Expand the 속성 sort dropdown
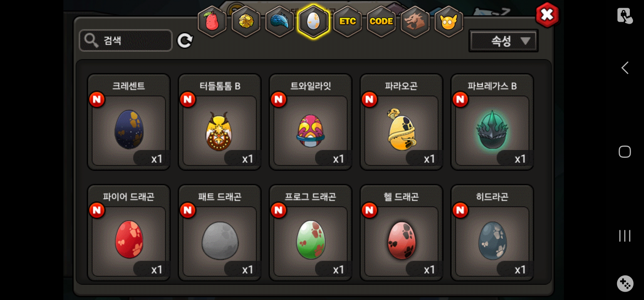The width and height of the screenshot is (644, 300). coord(504,41)
